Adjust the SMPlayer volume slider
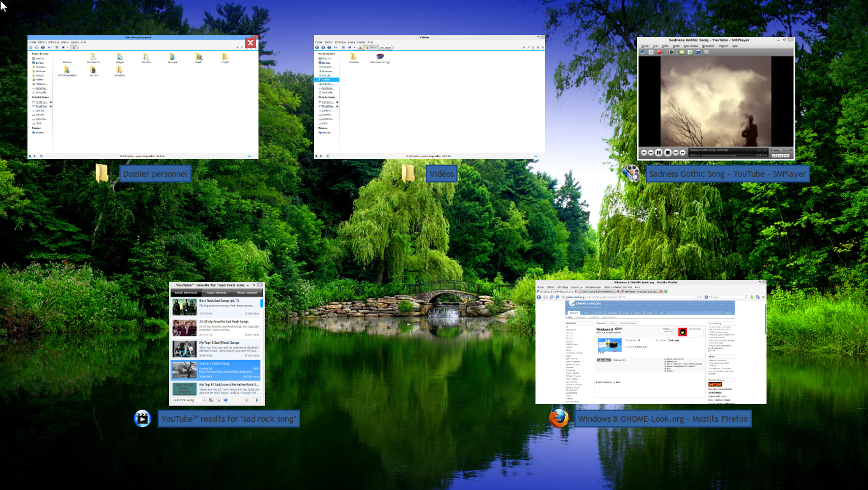868x490 pixels. pos(780,150)
